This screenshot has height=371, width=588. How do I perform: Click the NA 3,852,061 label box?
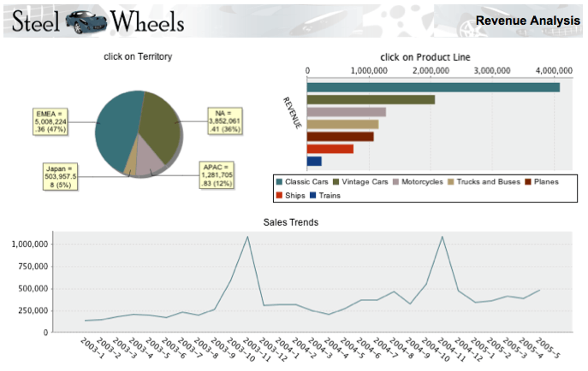coord(225,121)
